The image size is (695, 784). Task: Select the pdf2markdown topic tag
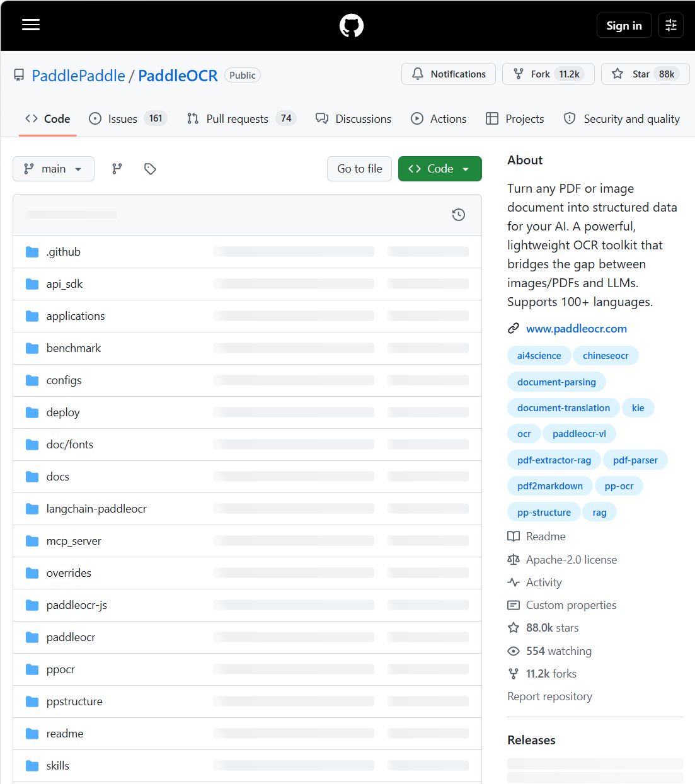coord(550,486)
